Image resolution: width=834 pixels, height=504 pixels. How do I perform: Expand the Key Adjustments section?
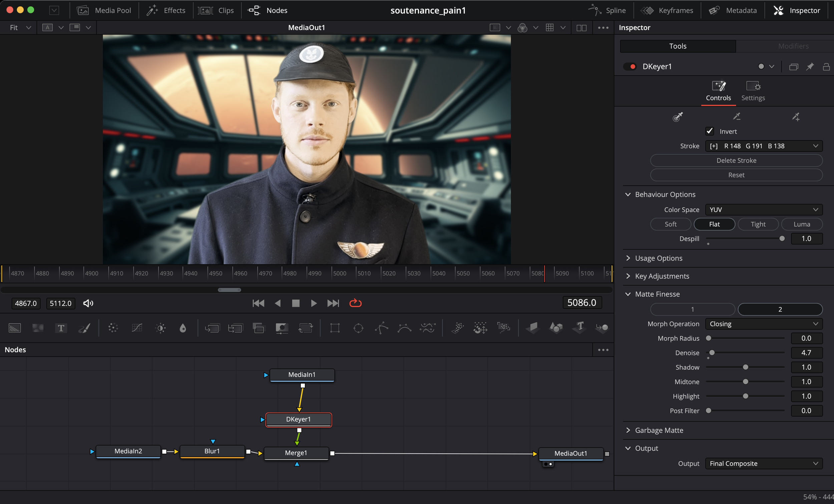coord(662,276)
